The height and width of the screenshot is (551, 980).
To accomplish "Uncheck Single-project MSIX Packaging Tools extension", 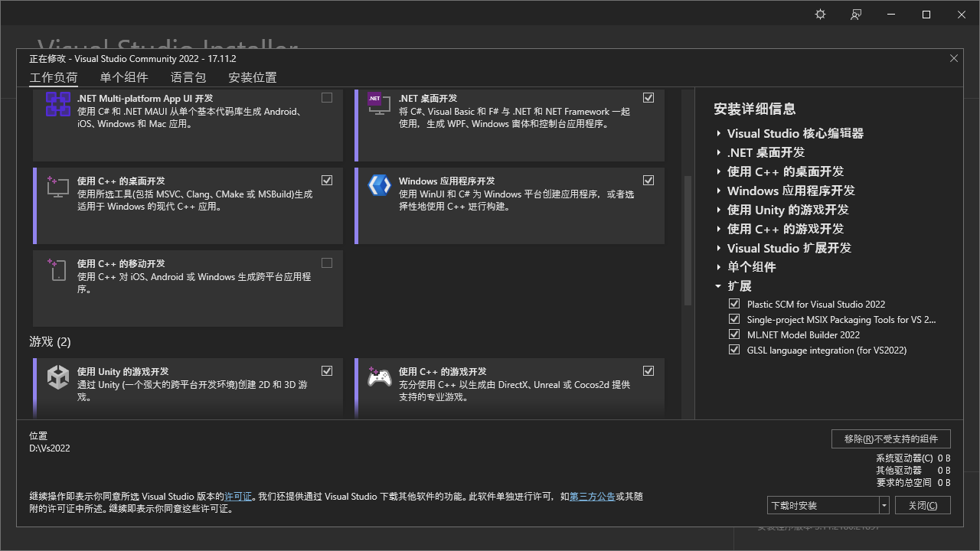I will (x=735, y=319).
